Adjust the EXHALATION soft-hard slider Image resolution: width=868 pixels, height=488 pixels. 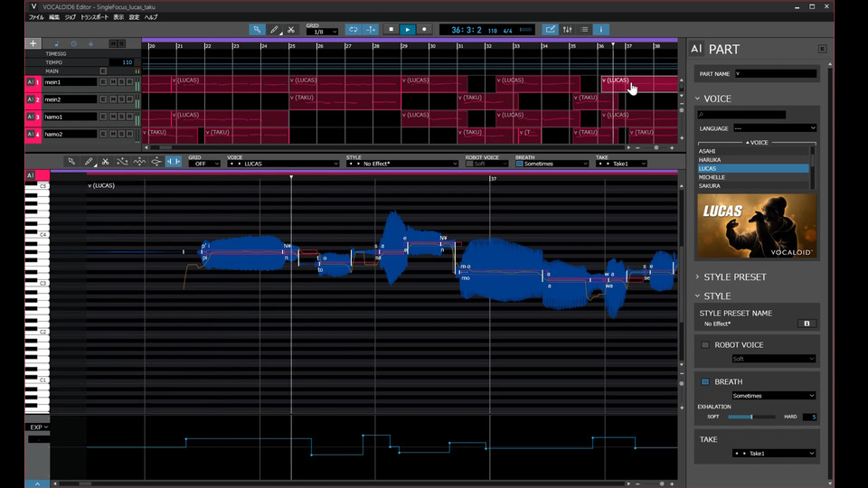pyautogui.click(x=751, y=417)
